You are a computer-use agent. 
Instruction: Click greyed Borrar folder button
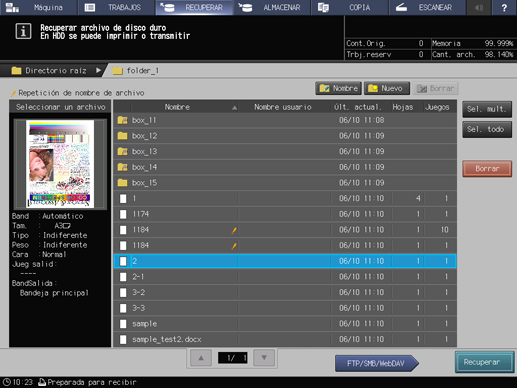pos(435,88)
